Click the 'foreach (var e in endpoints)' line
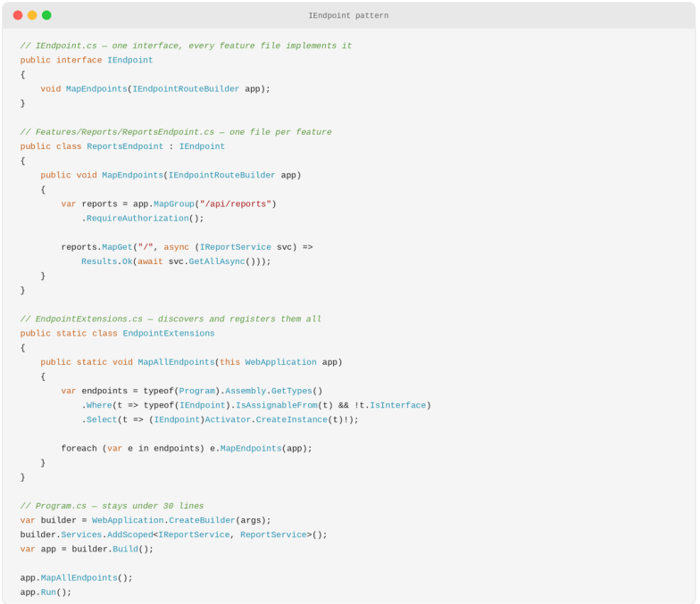Viewport: 700px width, 604px height. point(187,448)
